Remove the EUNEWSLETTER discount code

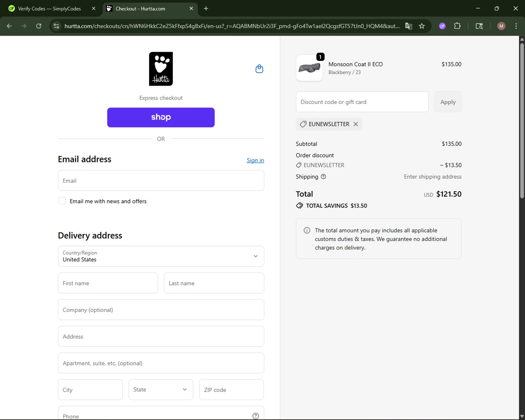click(356, 124)
